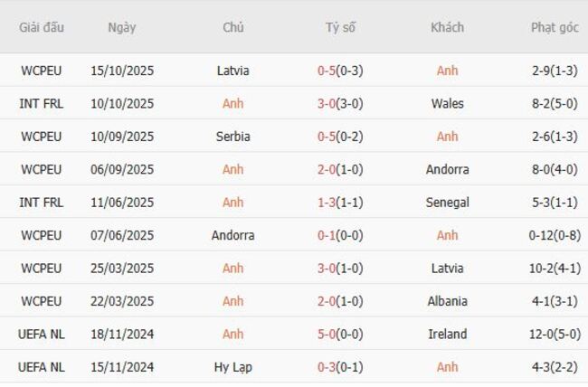The image size is (588, 387).
Task: Click the "Giải đấu" column header
Action: click(x=42, y=27)
